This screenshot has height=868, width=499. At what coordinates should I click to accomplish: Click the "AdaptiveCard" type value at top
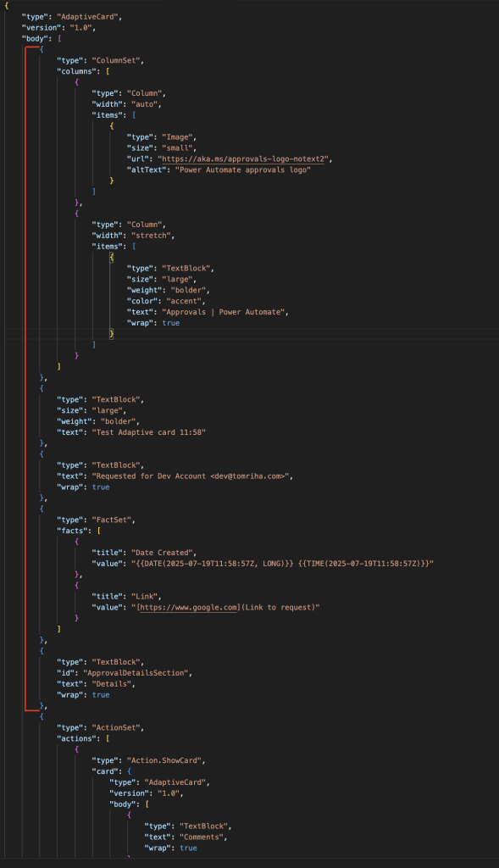(x=88, y=17)
